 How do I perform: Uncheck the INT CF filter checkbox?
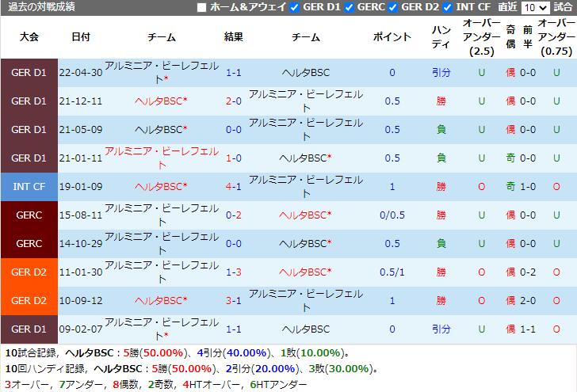[x=449, y=7]
